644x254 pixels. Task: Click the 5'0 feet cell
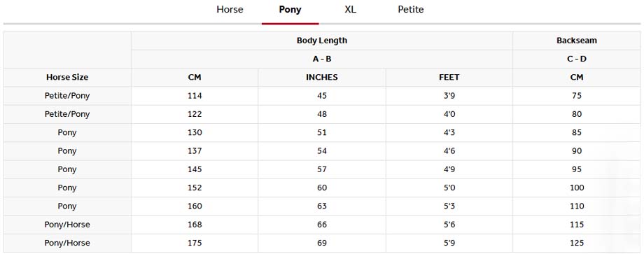tap(449, 188)
